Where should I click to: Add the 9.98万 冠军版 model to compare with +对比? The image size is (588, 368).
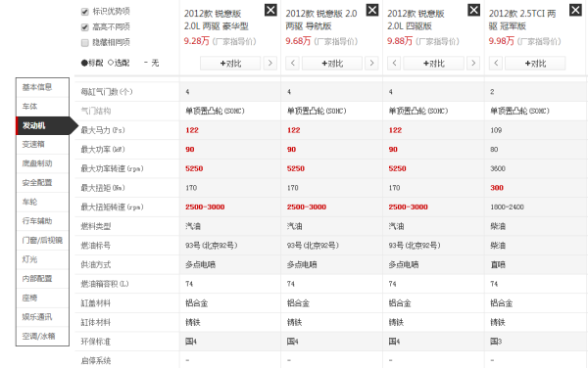click(x=535, y=64)
